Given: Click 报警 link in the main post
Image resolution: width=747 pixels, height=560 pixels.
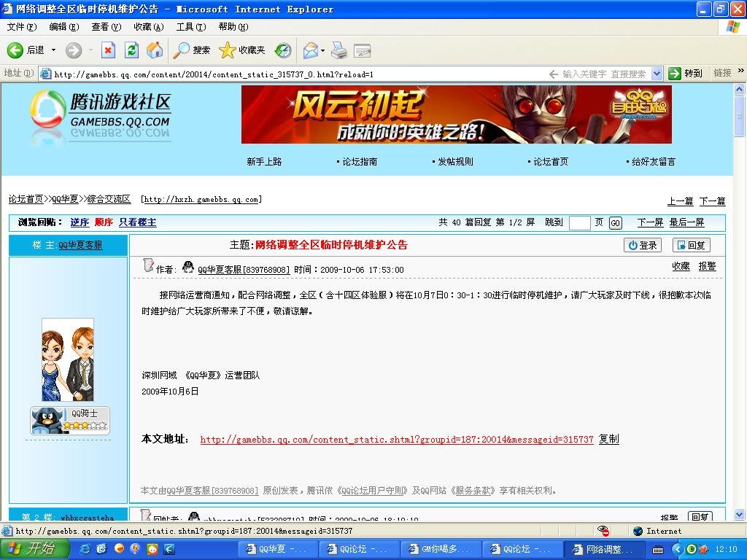Looking at the screenshot, I should coord(707,266).
